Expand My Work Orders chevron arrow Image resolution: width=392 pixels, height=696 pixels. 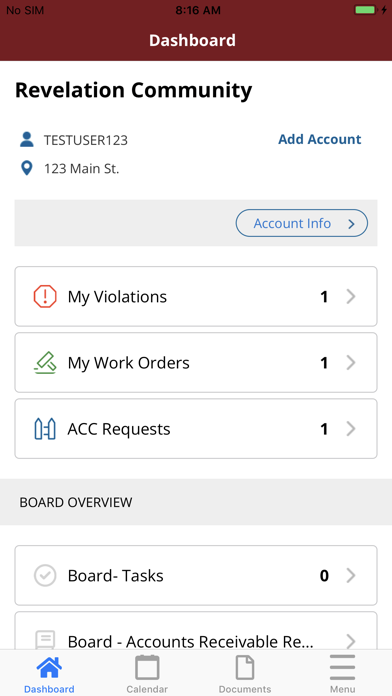[351, 363]
